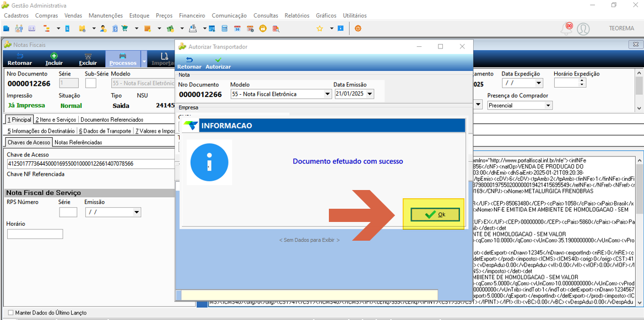Expand the Processos dropdown arrow
This screenshot has width=644, height=320.
tap(144, 59)
